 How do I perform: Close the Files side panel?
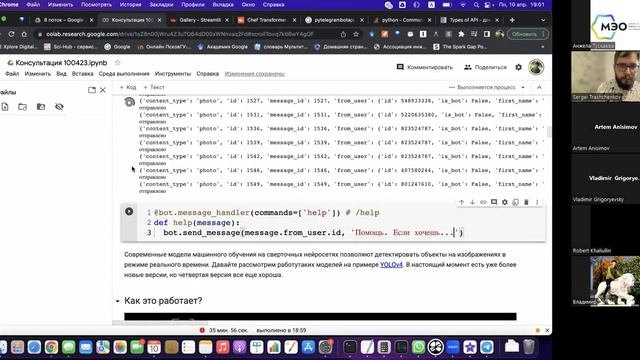coord(103,90)
